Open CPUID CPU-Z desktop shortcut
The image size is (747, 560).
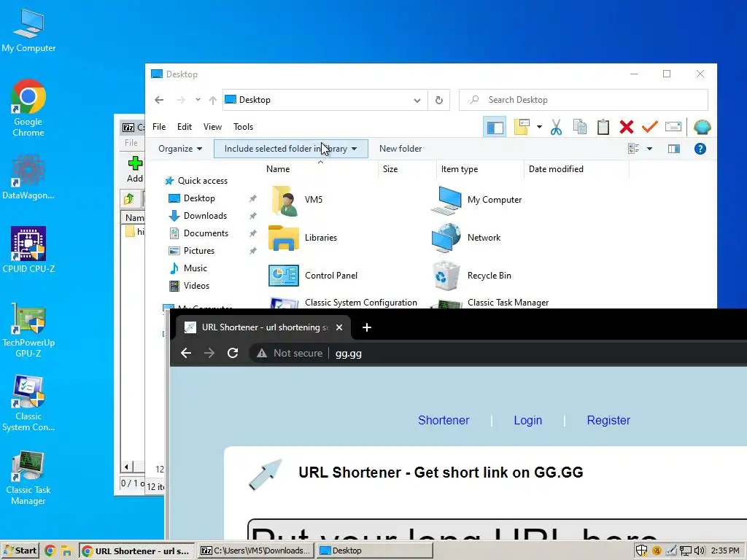click(x=28, y=249)
